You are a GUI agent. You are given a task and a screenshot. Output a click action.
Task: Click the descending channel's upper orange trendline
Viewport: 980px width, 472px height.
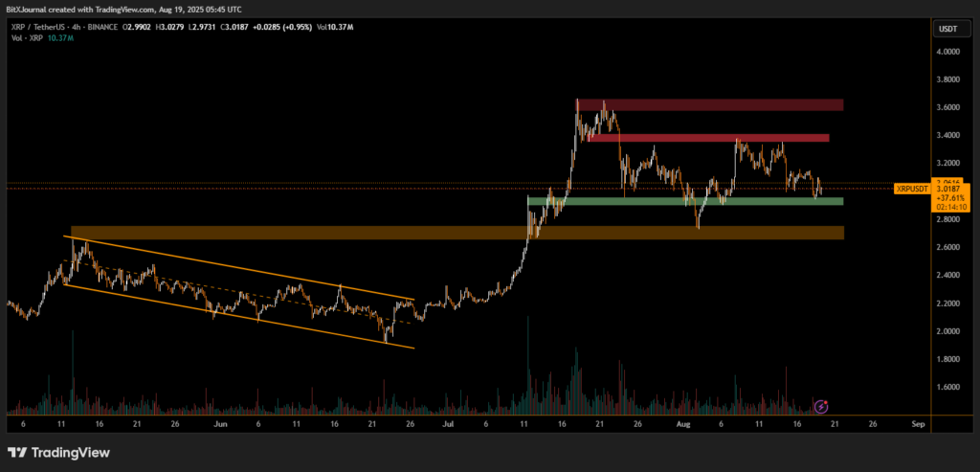[x=239, y=267]
